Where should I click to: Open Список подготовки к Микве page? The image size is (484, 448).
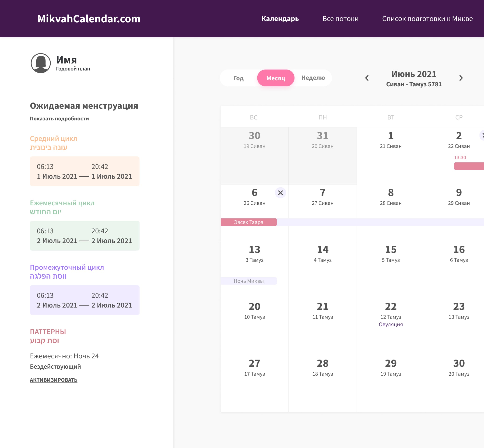[427, 19]
